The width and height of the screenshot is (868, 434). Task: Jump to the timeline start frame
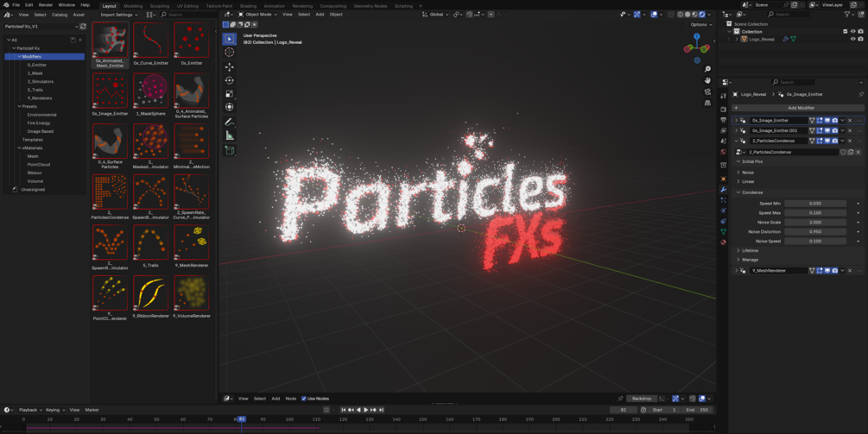[x=343, y=410]
